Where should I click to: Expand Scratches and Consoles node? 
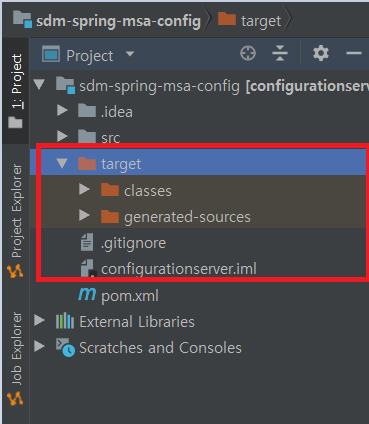click(39, 346)
